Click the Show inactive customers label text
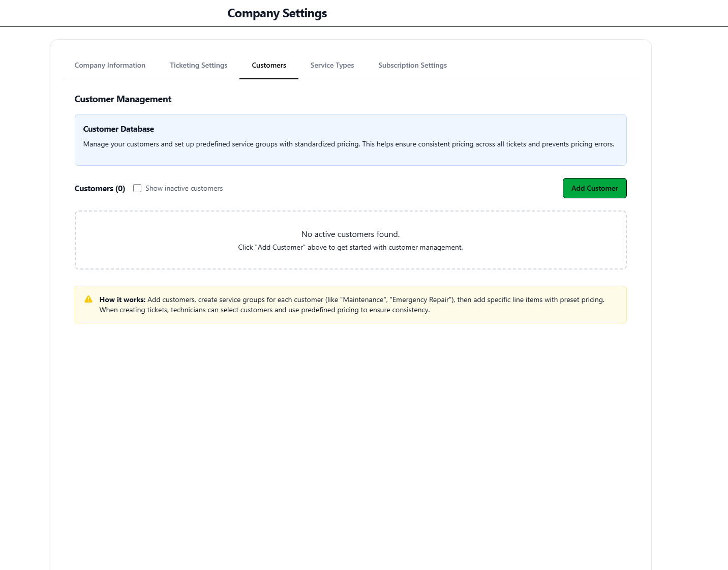The image size is (728, 570). click(x=184, y=188)
